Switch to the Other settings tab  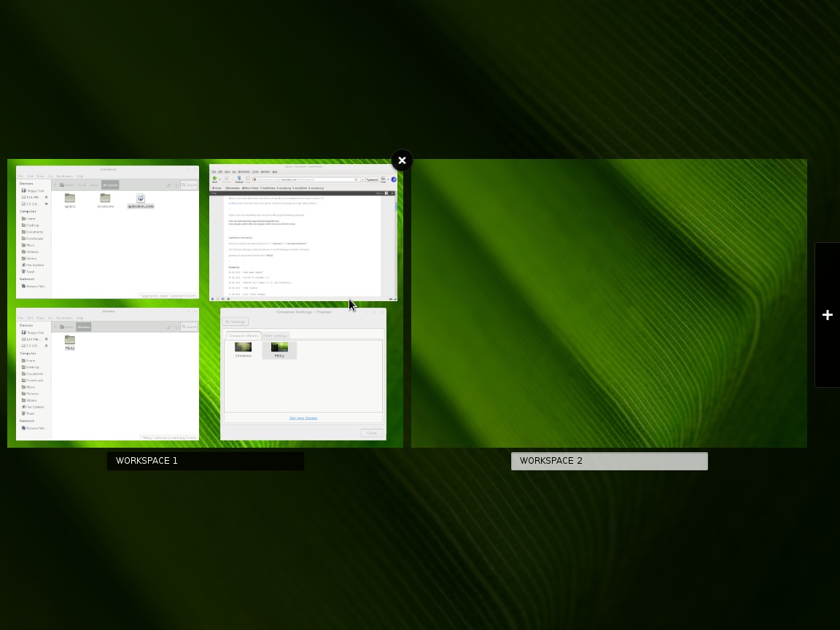276,335
